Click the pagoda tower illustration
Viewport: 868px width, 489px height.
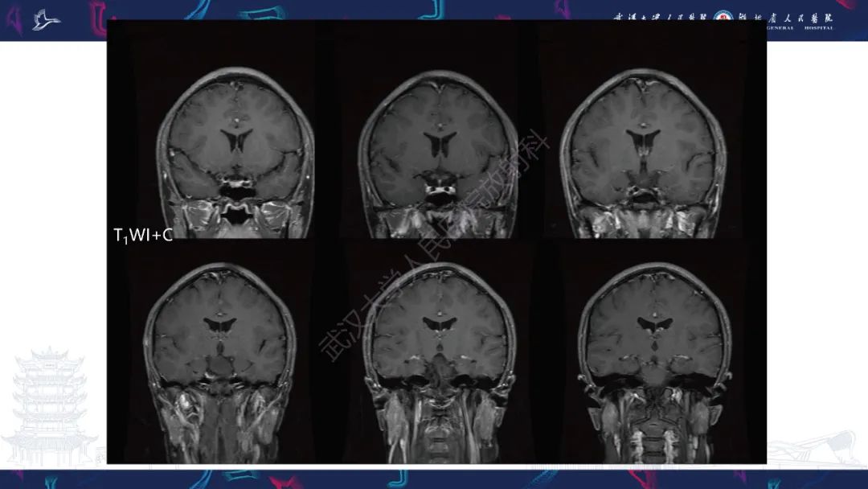49,406
